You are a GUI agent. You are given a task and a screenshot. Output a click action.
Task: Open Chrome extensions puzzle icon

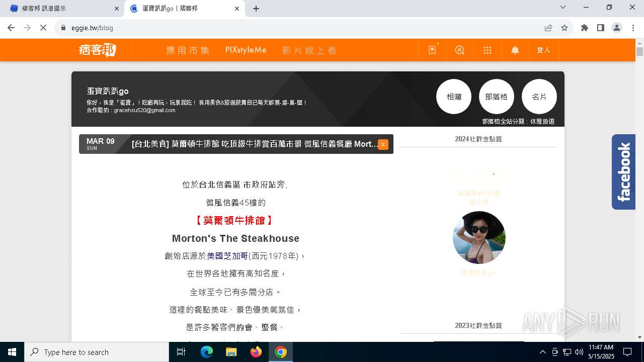click(585, 28)
